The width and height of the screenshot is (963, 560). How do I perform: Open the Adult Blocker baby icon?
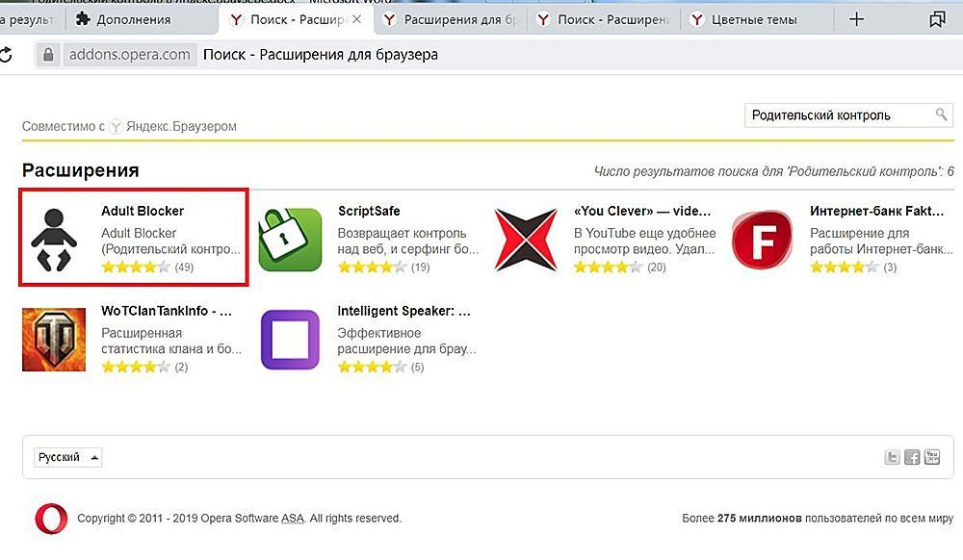(54, 240)
